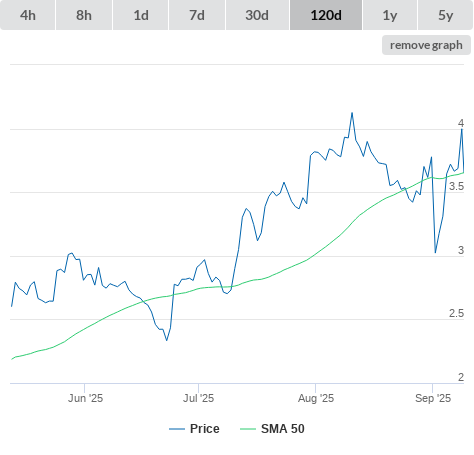View the 5y price history
Image resolution: width=474 pixels, height=455 pixels.
pos(445,15)
